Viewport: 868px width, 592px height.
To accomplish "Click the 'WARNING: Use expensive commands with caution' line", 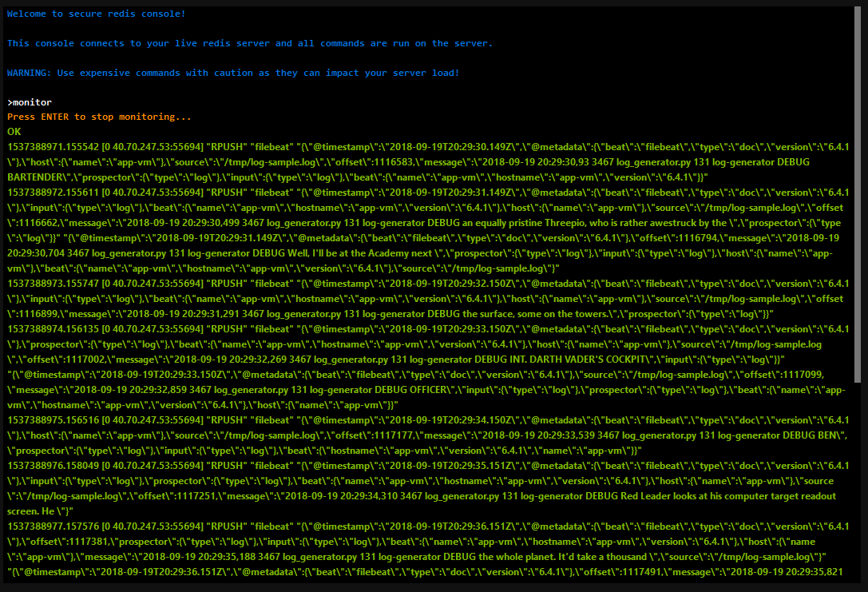I will (x=233, y=73).
